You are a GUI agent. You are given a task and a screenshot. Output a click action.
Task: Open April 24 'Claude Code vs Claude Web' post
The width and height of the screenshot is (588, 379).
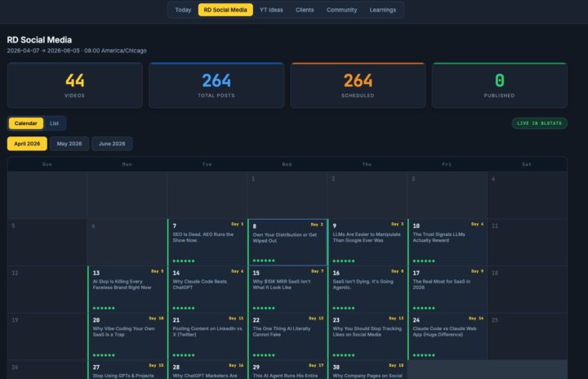pyautogui.click(x=448, y=337)
